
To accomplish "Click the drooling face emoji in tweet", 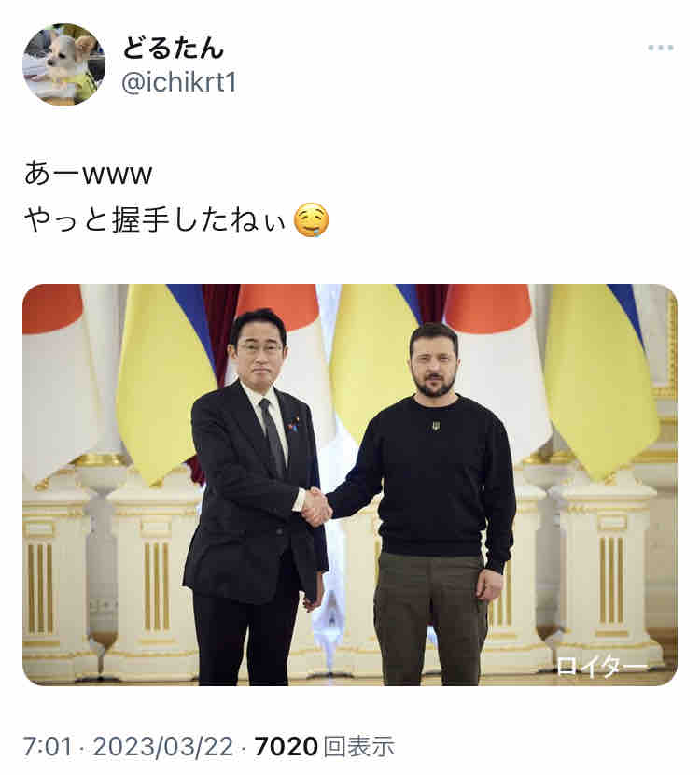I will pos(311,220).
